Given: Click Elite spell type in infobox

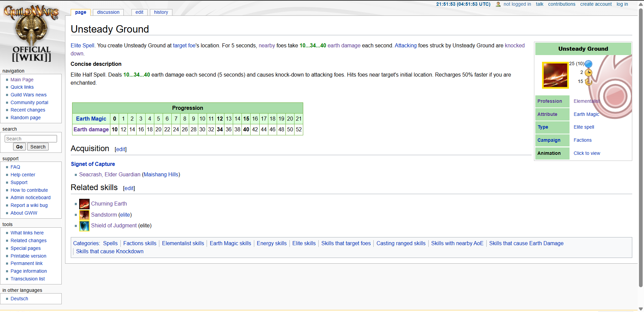Looking at the screenshot, I should tap(584, 127).
